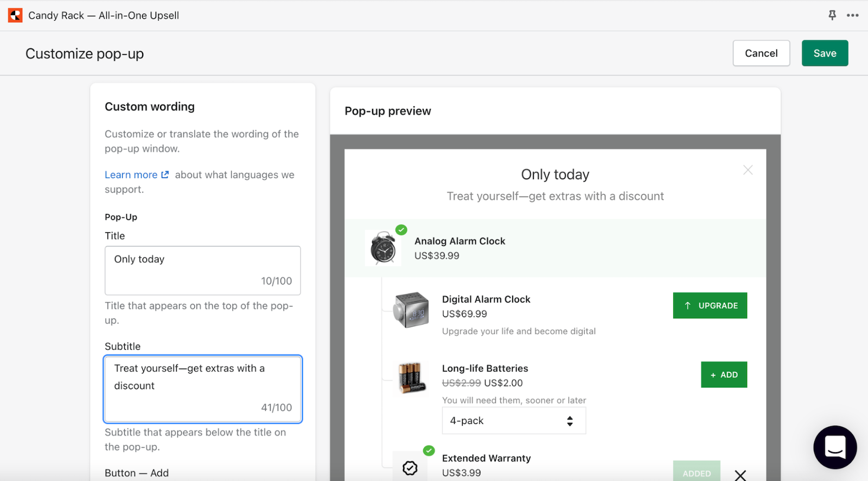Click into the Subtitle text field
Image resolution: width=868 pixels, height=481 pixels.
tap(203, 389)
